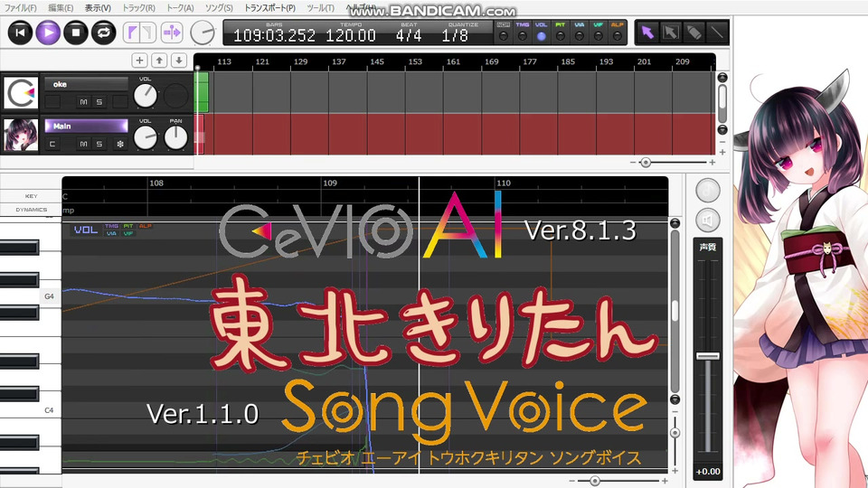868x488 pixels.
Task: Open the 表示(V) menu
Action: coord(98,8)
